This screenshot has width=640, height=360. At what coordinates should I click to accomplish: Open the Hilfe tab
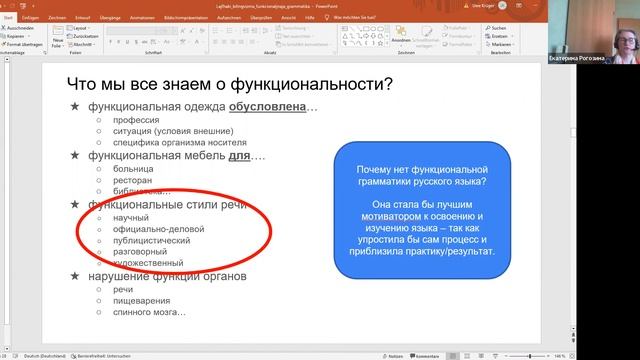coord(310,18)
